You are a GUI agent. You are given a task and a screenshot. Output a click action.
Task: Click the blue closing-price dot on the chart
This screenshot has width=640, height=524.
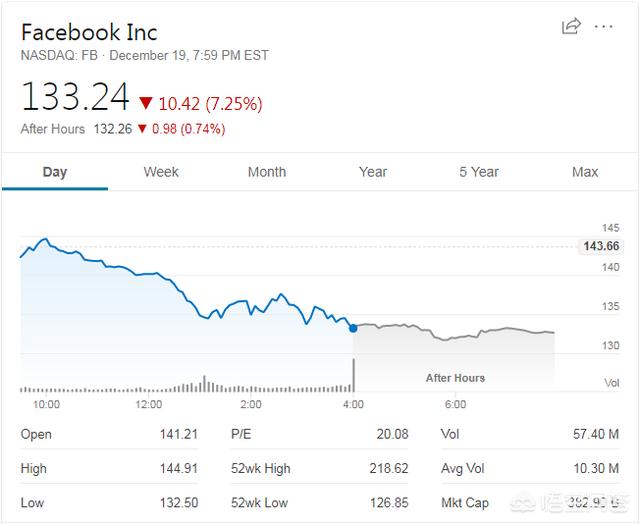pos(353,328)
